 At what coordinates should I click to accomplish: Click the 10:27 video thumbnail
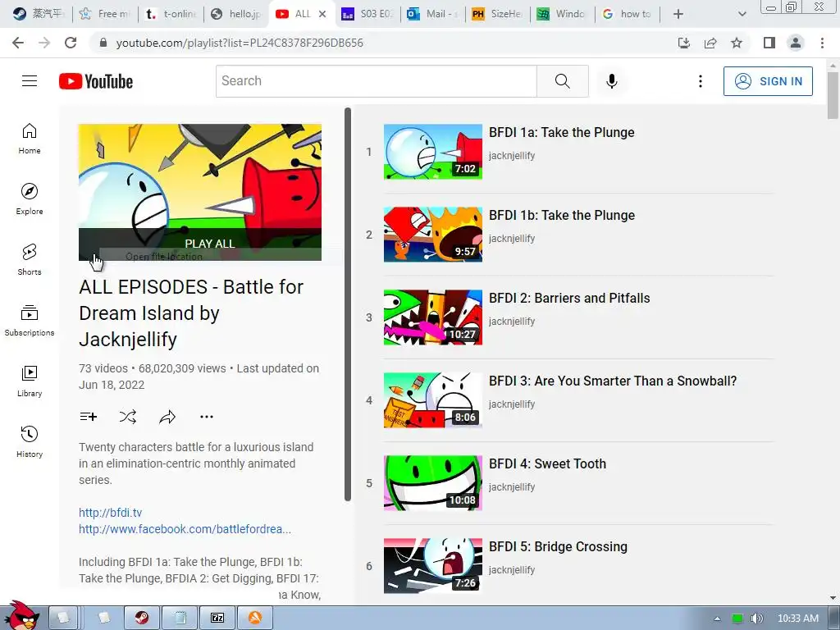point(433,317)
